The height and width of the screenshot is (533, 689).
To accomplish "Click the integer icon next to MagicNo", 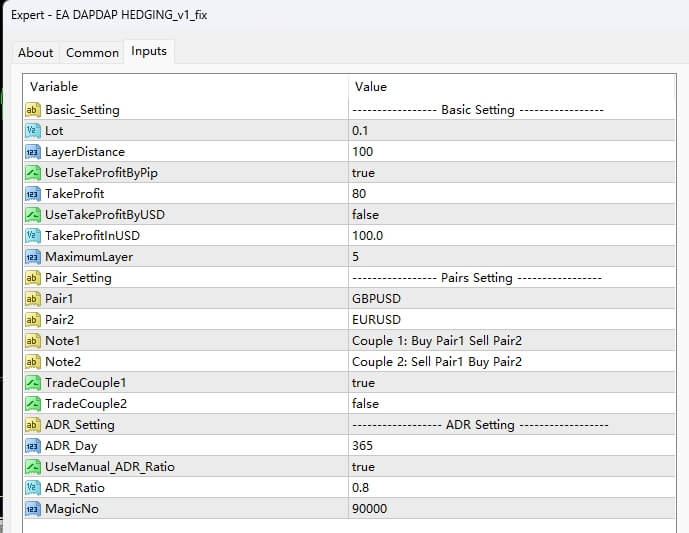I will (x=33, y=508).
